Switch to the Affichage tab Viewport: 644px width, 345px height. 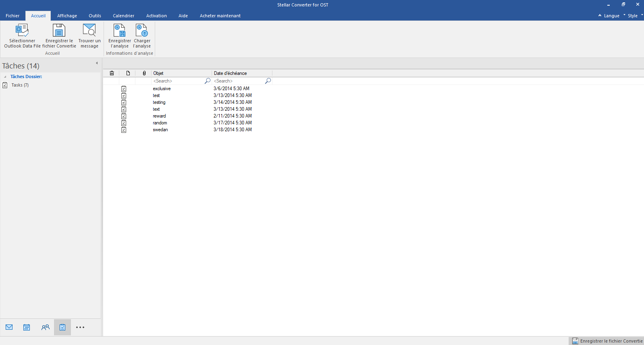(x=67, y=16)
